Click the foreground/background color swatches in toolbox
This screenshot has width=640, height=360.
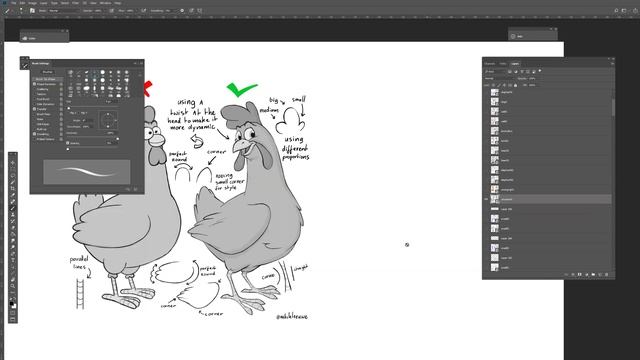coord(13,304)
